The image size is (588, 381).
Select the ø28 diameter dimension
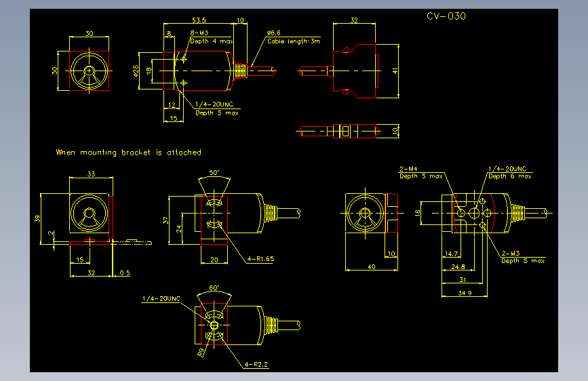(136, 71)
